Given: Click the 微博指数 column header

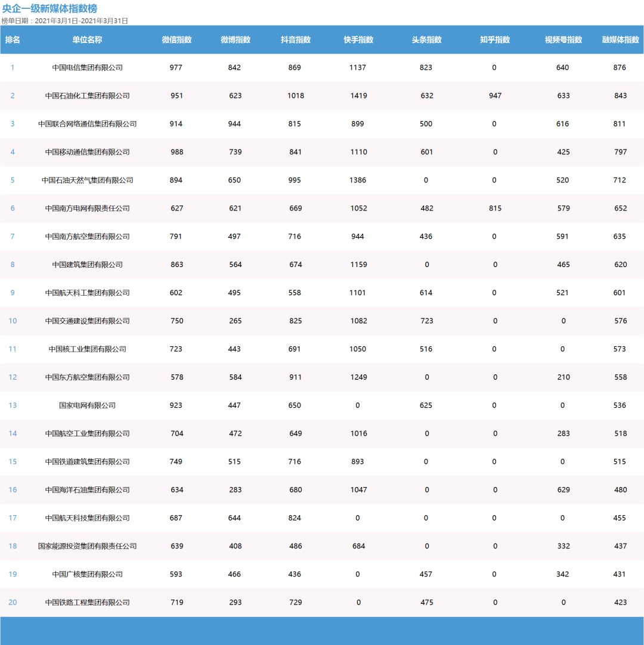Looking at the screenshot, I should (x=236, y=40).
